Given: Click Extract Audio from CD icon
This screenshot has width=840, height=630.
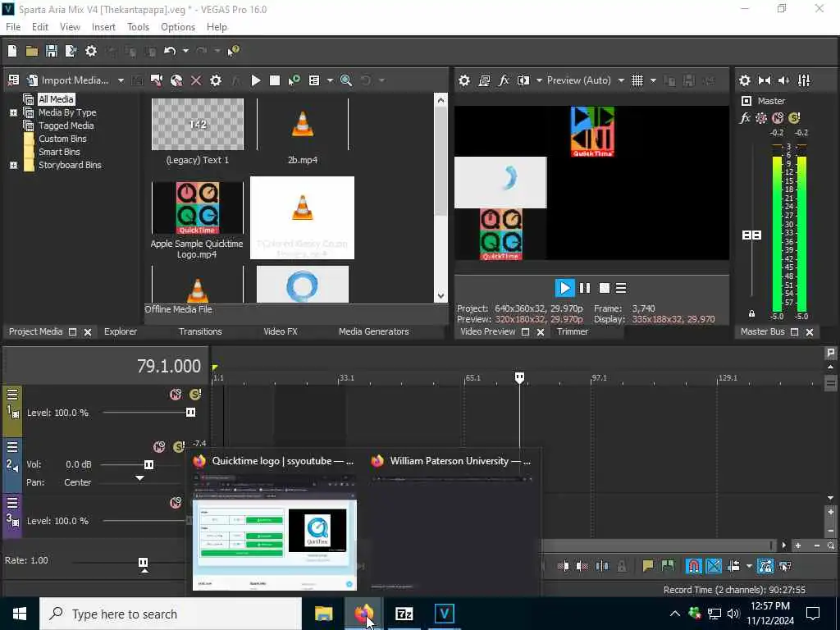Looking at the screenshot, I should pyautogui.click(x=176, y=80).
